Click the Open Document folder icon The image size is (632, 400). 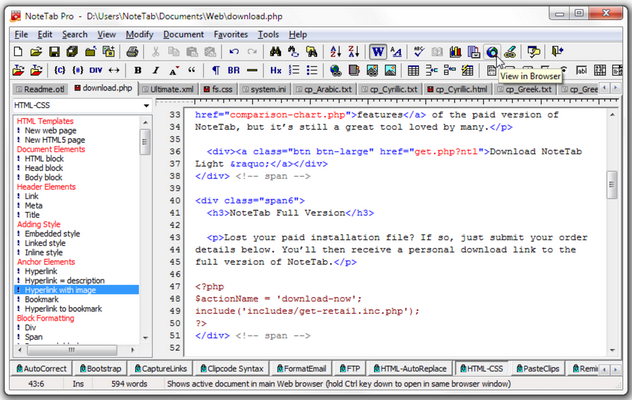point(36,52)
